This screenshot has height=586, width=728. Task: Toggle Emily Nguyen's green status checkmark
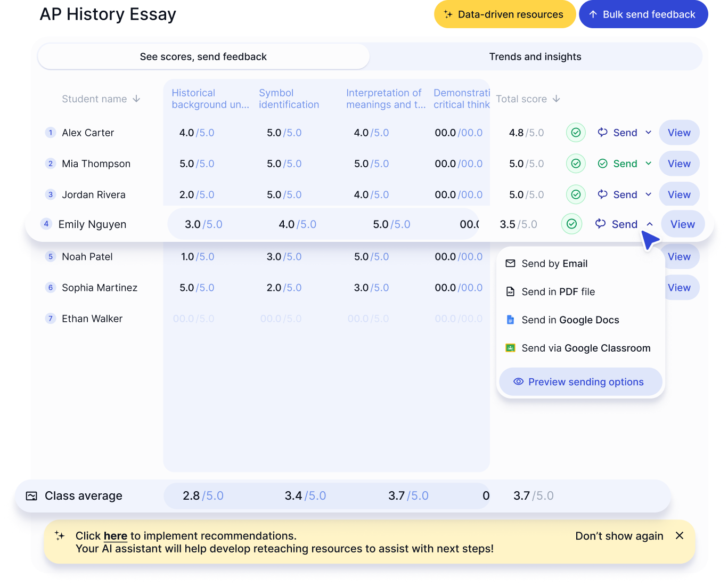(x=572, y=224)
